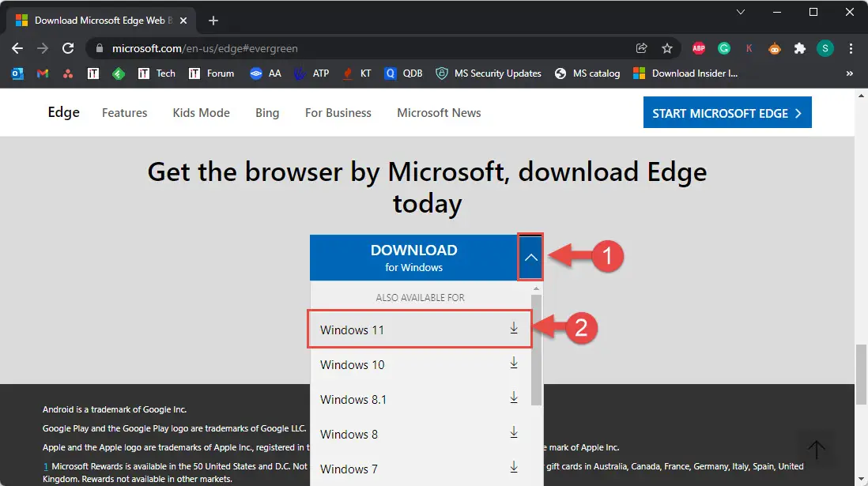Open Microsoft News nav item

click(439, 113)
